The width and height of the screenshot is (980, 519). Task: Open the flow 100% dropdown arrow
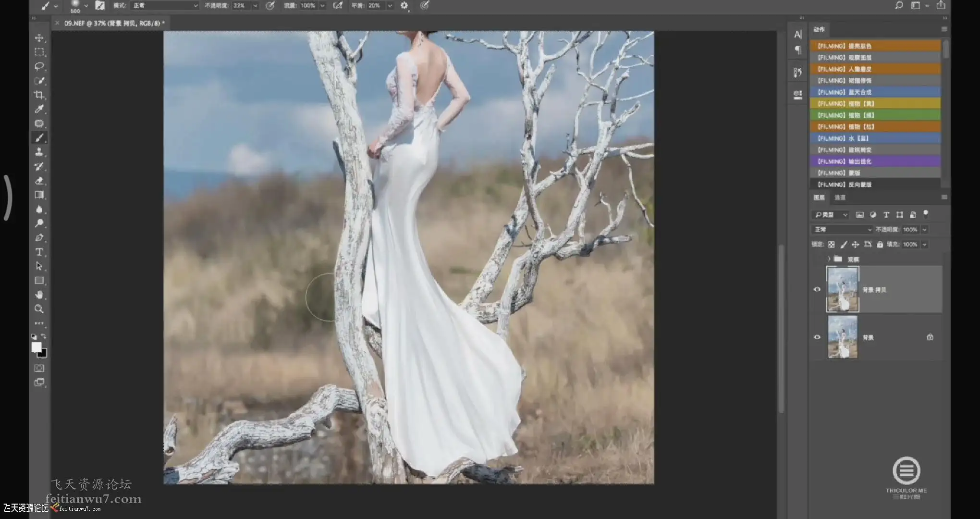[322, 6]
